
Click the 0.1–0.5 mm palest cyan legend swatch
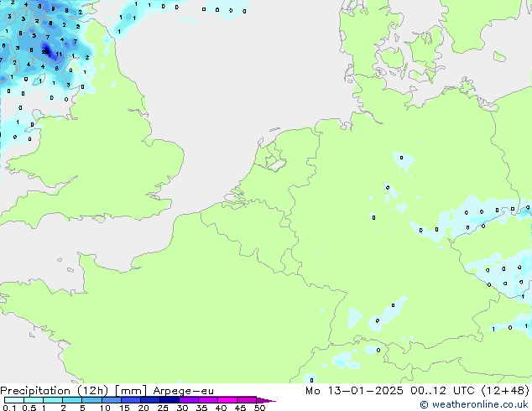[x=14, y=400]
